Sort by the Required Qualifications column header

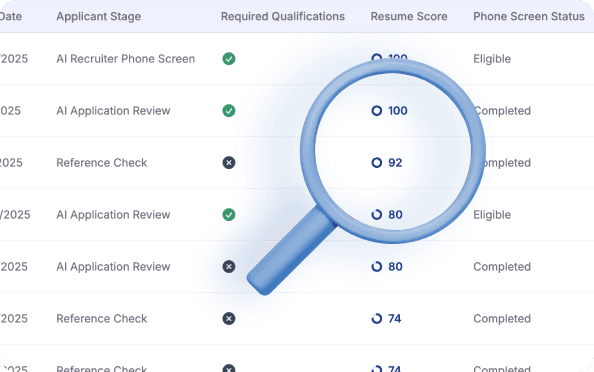point(283,16)
